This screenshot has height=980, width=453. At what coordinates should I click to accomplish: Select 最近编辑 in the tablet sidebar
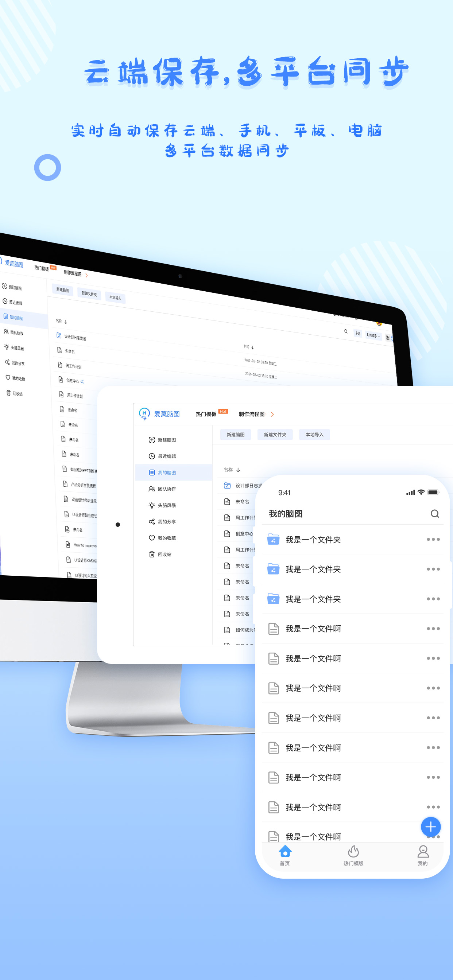[x=163, y=456]
